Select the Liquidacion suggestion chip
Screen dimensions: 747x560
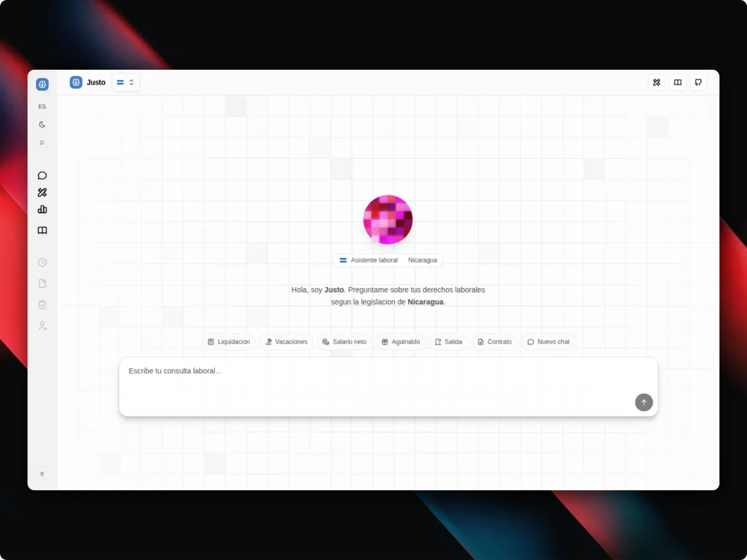coord(228,342)
